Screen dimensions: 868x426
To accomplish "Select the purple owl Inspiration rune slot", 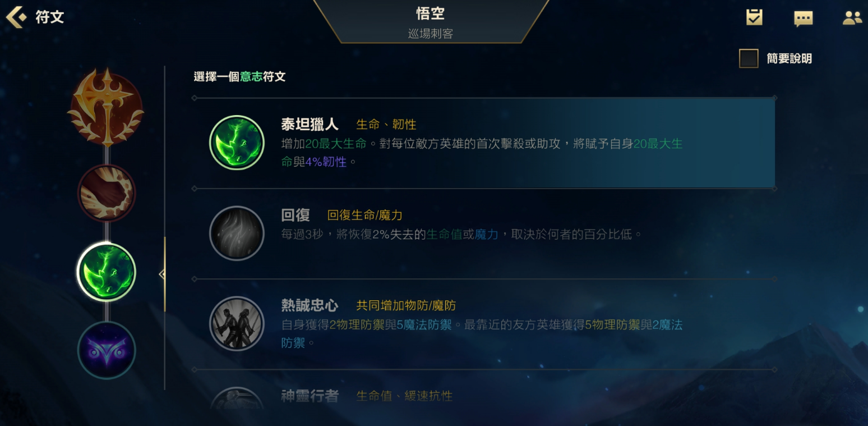I will [x=107, y=350].
